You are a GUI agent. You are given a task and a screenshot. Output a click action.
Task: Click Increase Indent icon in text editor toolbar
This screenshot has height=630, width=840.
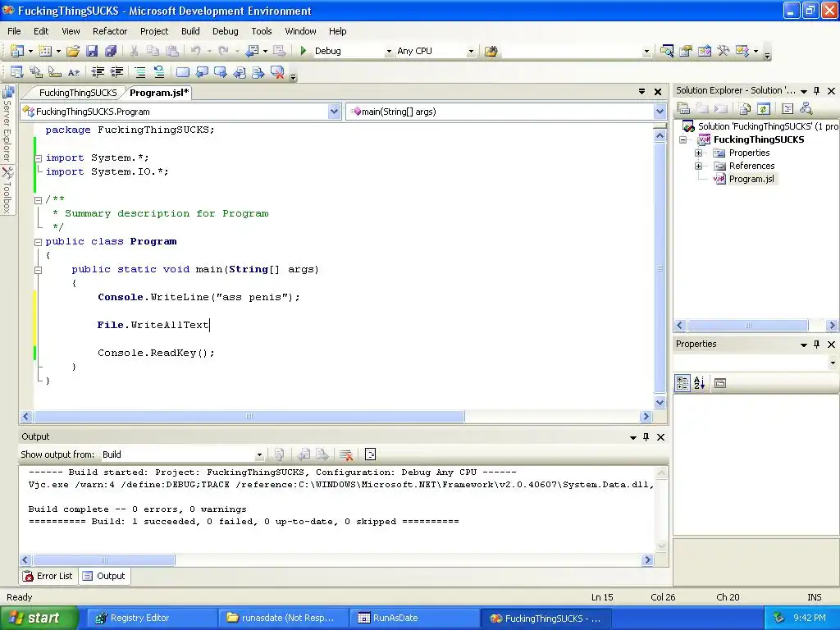pyautogui.click(x=116, y=72)
